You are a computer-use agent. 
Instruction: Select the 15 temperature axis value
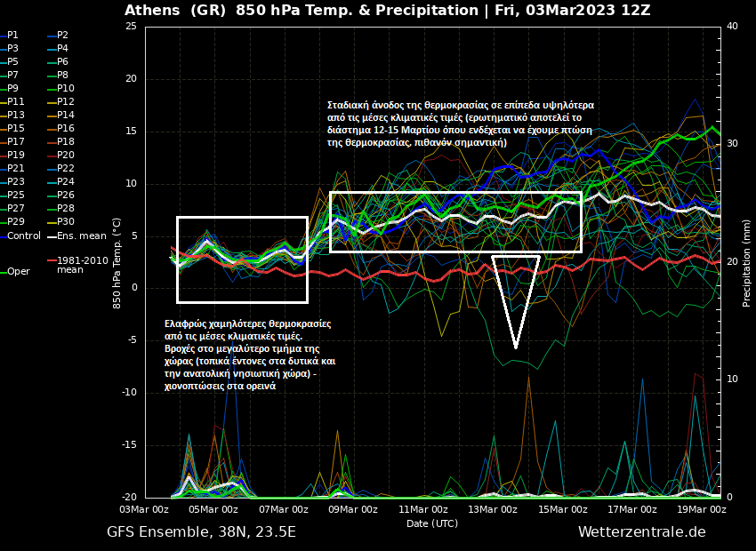(131, 131)
